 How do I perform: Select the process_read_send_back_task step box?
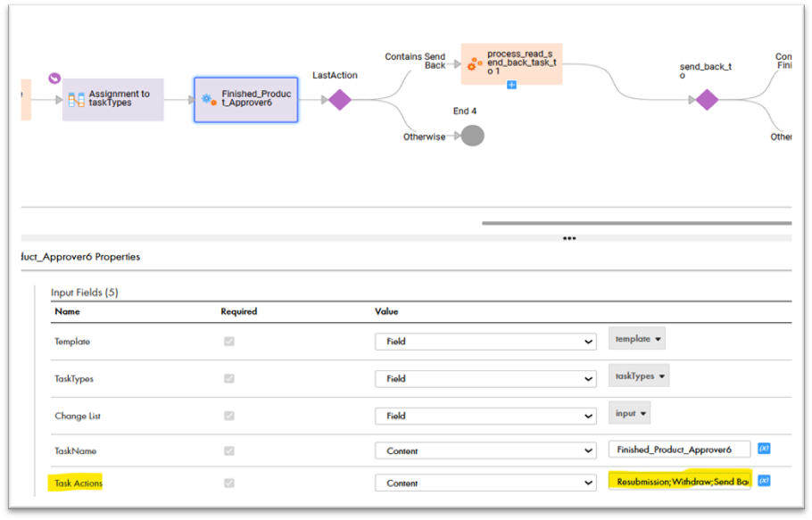511,63
